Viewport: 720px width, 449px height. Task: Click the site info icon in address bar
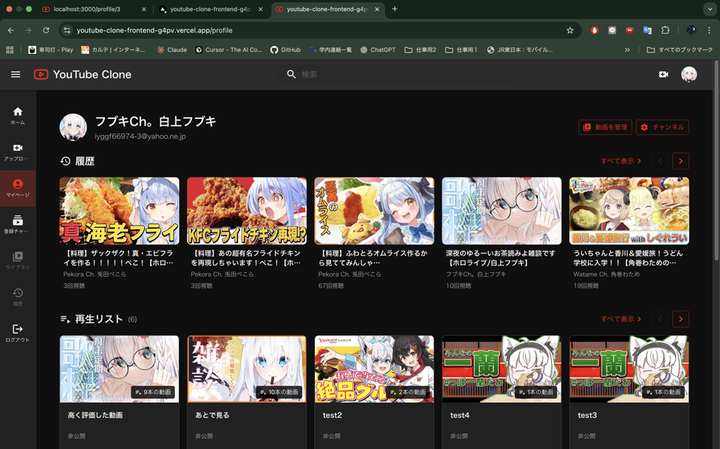tap(67, 30)
